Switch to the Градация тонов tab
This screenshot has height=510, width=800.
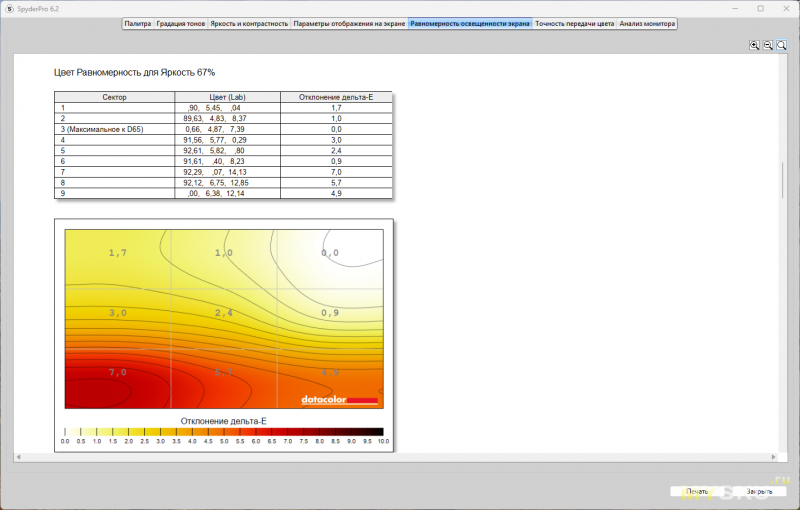coord(181,22)
